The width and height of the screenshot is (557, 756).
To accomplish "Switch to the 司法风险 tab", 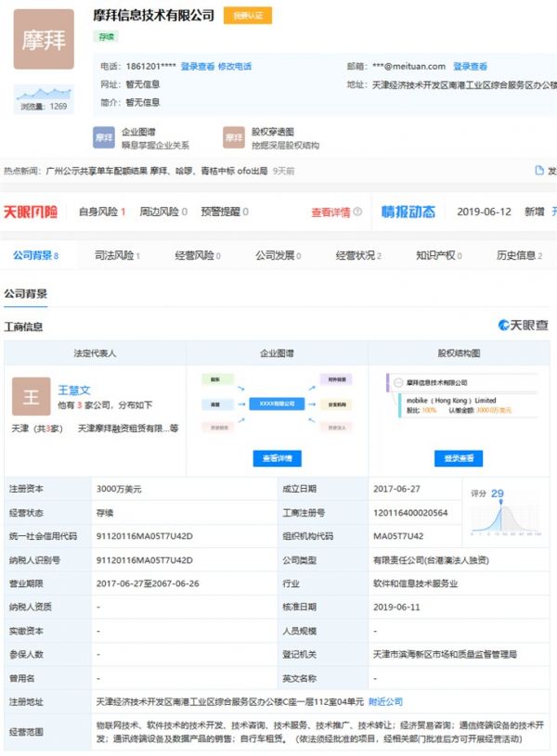I will 116,255.
